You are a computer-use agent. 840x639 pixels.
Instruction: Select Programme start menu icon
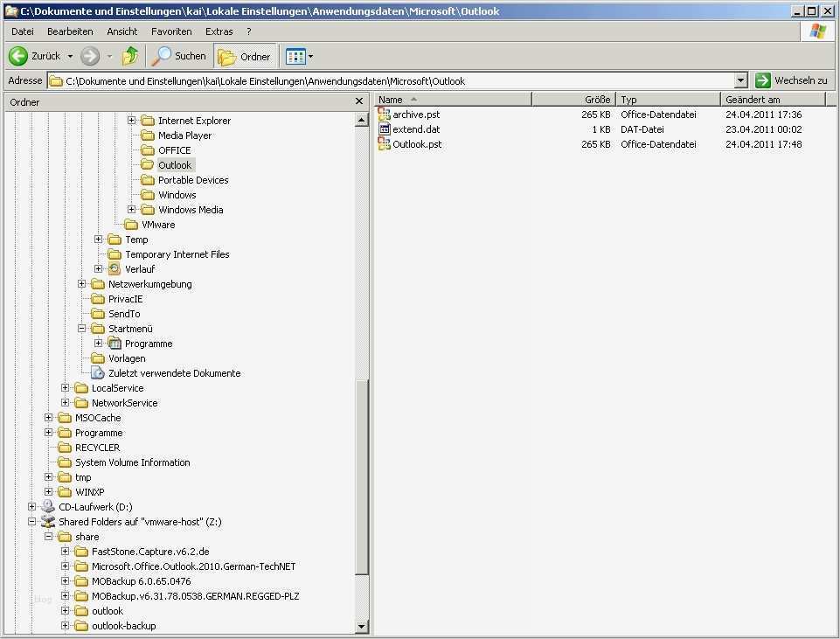coord(115,344)
